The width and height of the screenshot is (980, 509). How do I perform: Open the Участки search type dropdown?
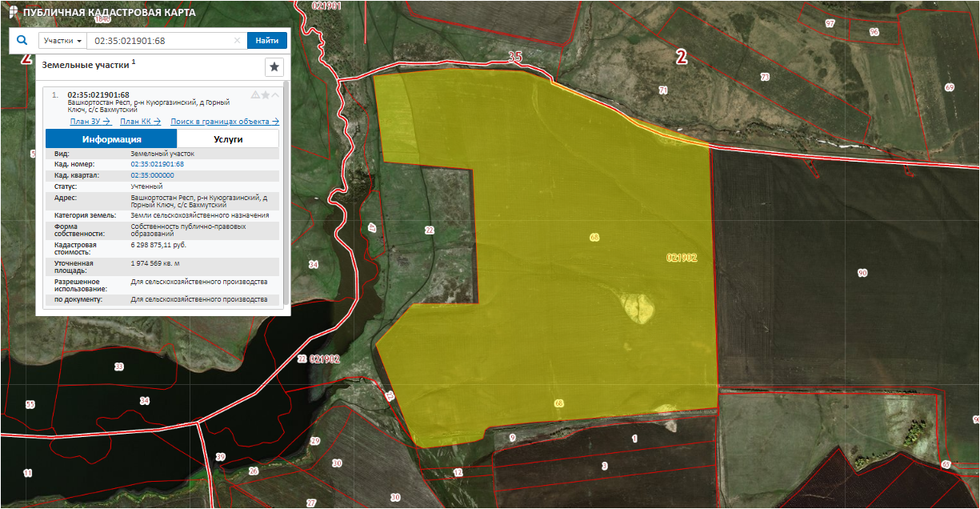click(x=63, y=41)
